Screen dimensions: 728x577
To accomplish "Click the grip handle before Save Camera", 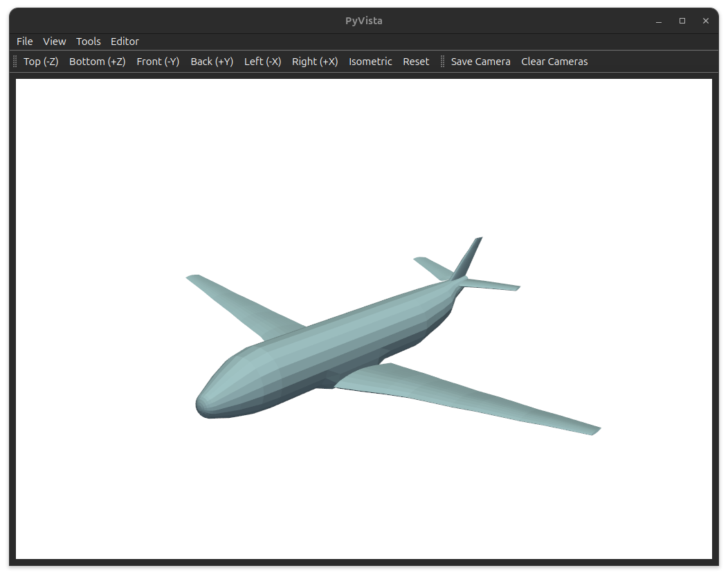I will [x=443, y=62].
